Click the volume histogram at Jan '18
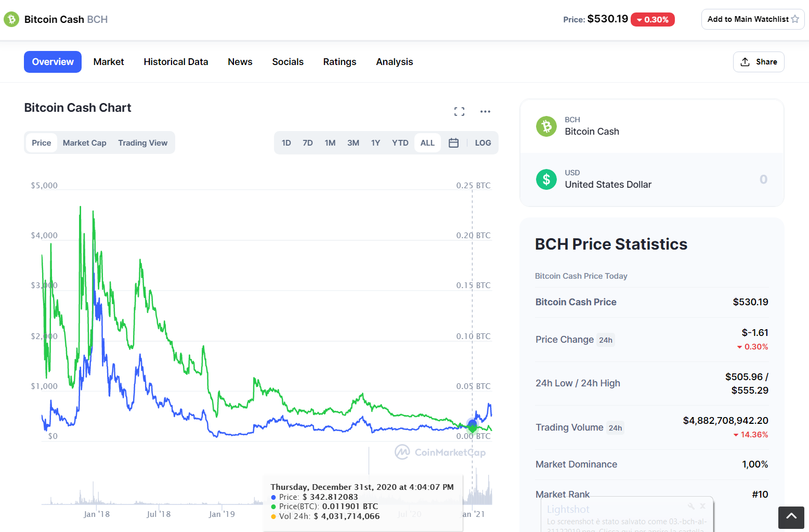Viewport: 809px width, 532px height. (94, 494)
